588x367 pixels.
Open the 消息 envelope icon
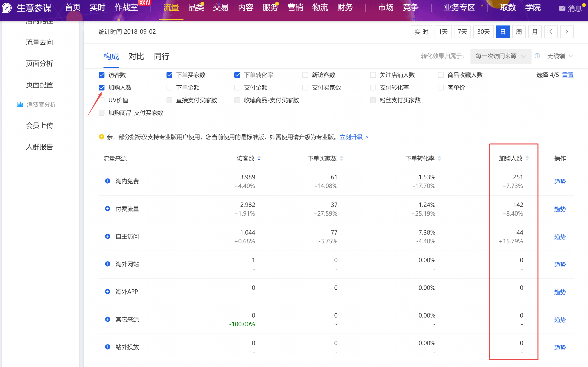pyautogui.click(x=562, y=8)
